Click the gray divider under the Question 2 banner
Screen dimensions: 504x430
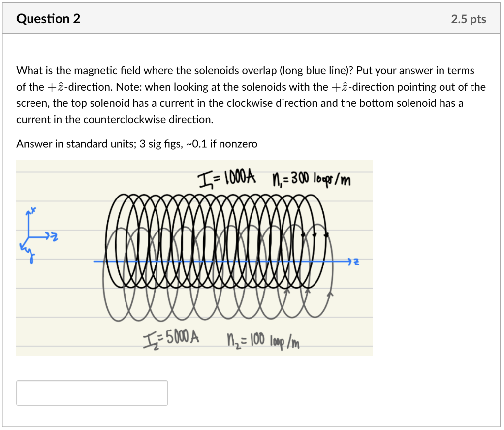252,34
